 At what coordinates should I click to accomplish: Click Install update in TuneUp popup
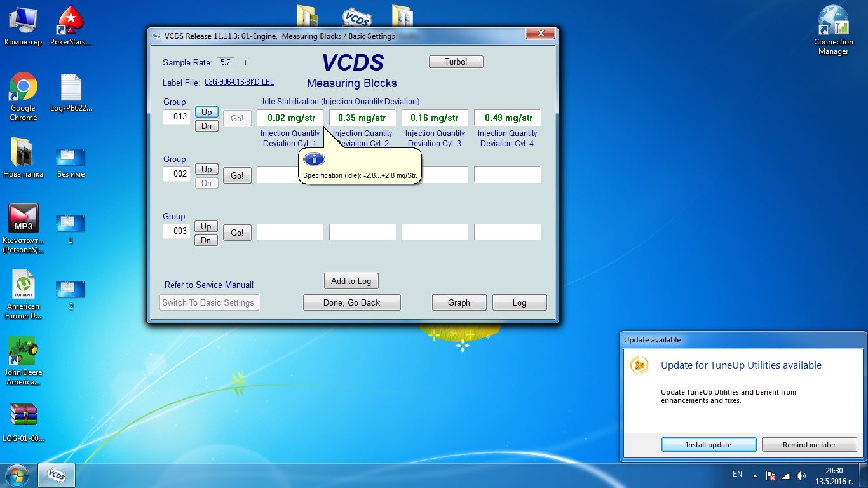coord(709,445)
